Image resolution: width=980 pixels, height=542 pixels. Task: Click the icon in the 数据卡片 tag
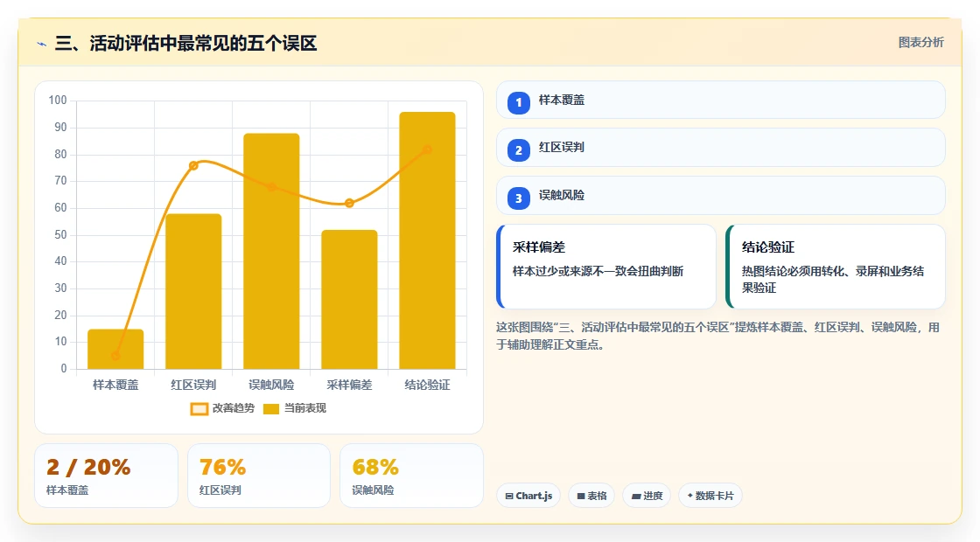click(690, 495)
